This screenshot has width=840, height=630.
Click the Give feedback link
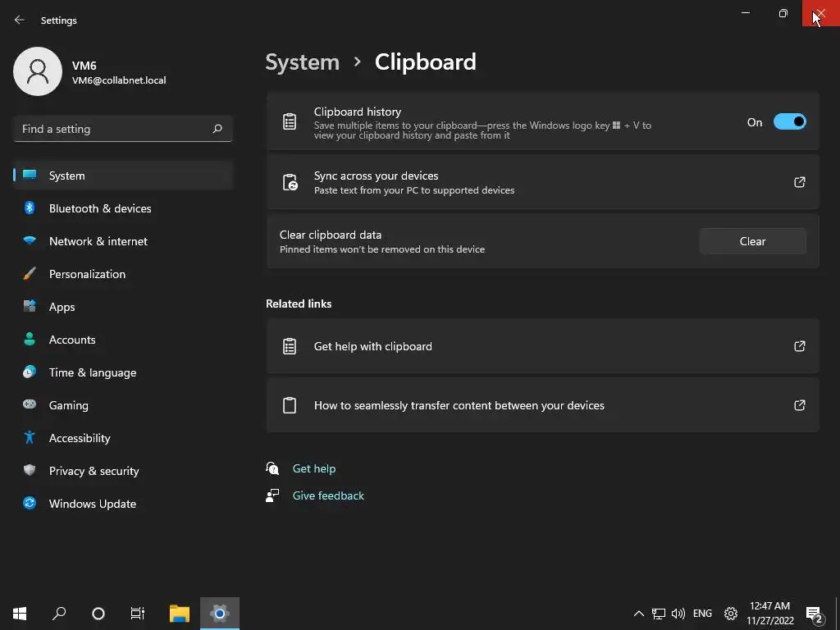328,495
